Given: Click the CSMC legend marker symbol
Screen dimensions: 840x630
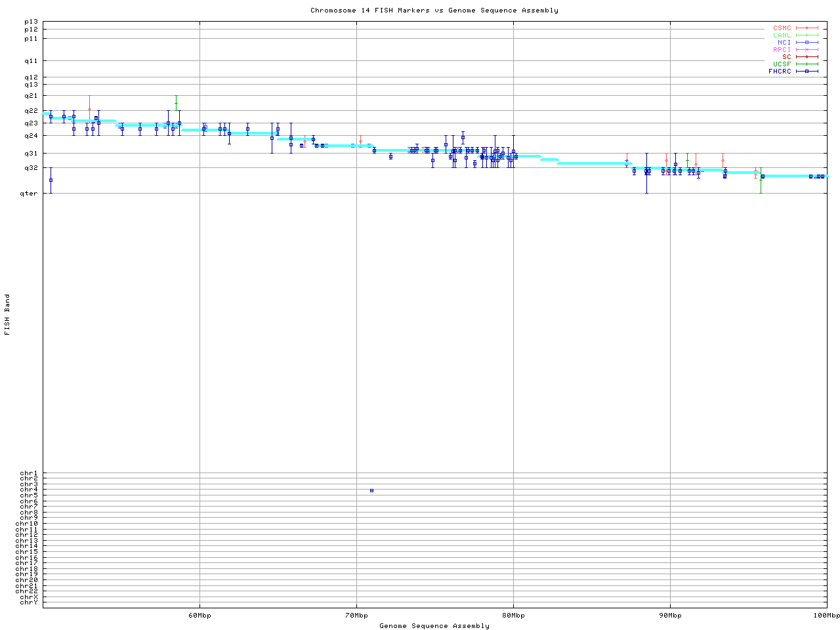Looking at the screenshot, I should 807,28.
